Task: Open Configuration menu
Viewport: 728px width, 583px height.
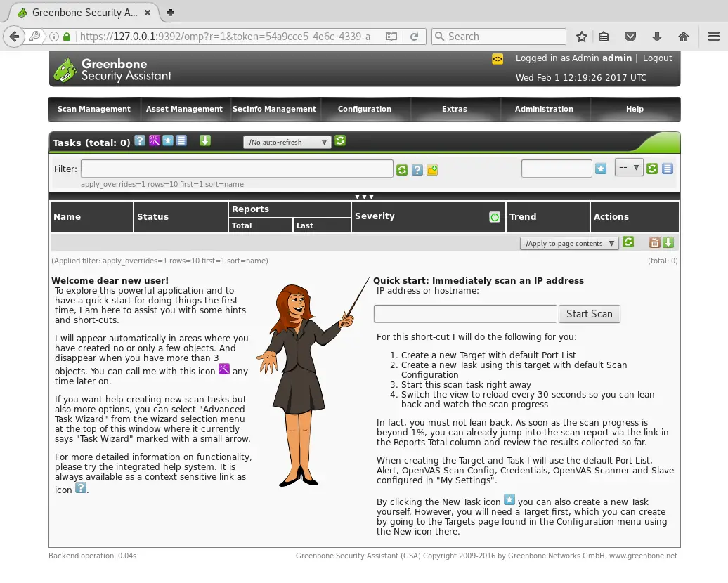Action: coord(365,109)
